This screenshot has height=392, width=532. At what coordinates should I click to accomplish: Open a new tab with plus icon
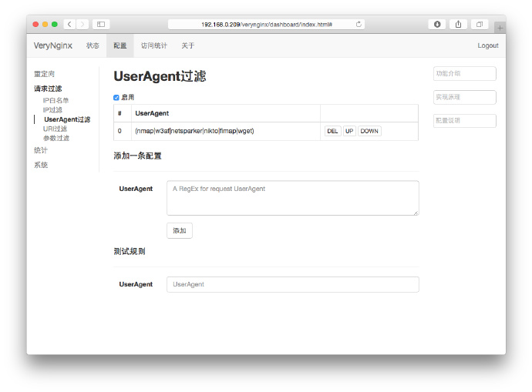[x=500, y=28]
